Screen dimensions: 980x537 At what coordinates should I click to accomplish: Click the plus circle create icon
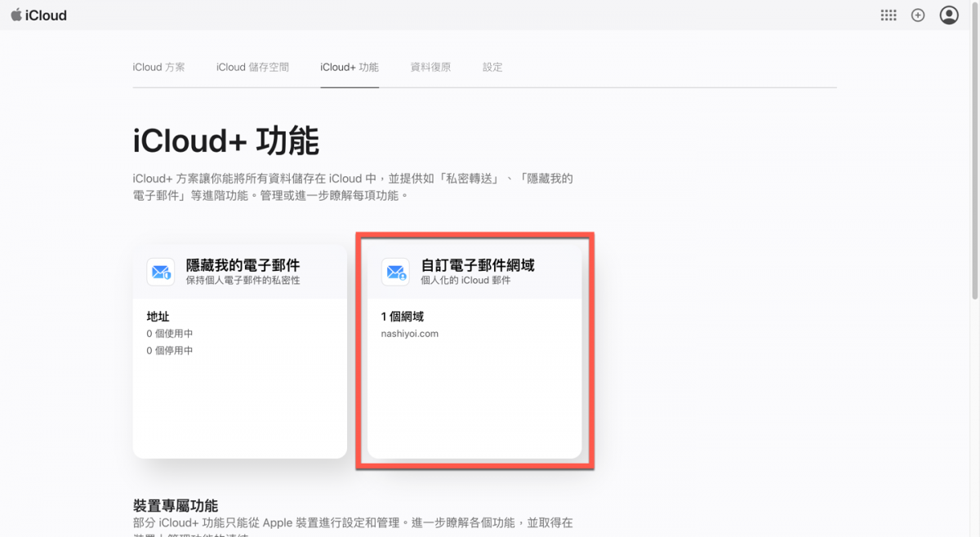(918, 15)
